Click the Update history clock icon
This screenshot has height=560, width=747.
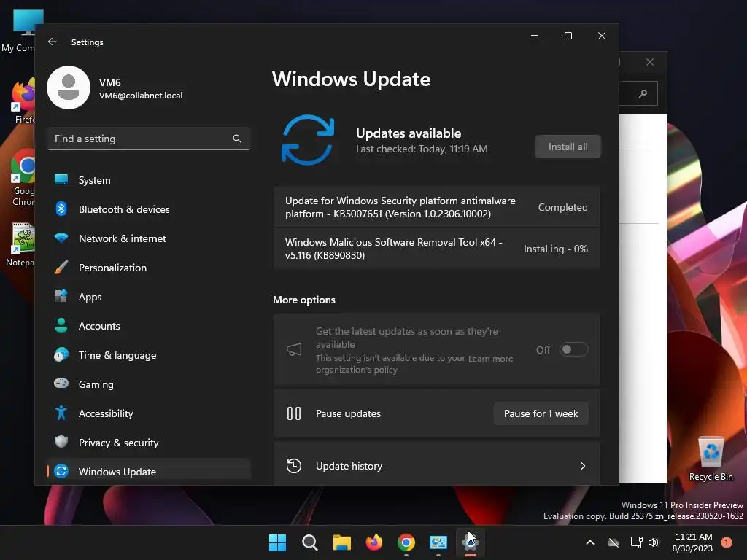(x=294, y=466)
